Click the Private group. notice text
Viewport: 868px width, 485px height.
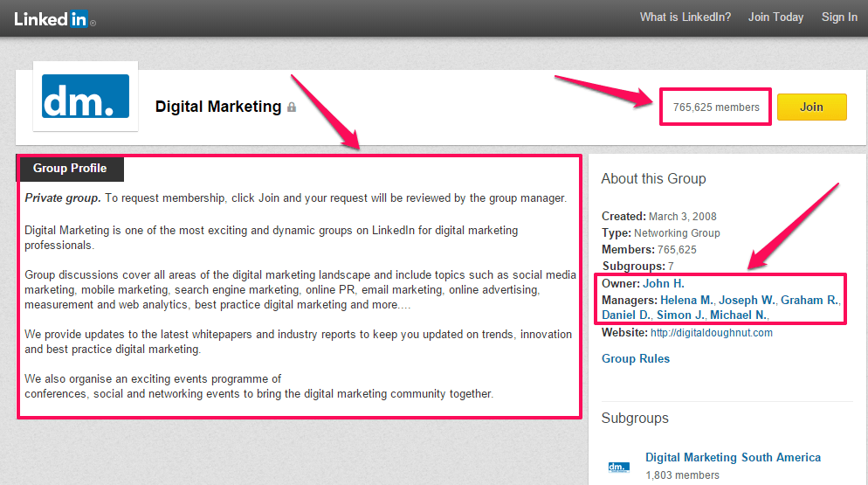63,197
